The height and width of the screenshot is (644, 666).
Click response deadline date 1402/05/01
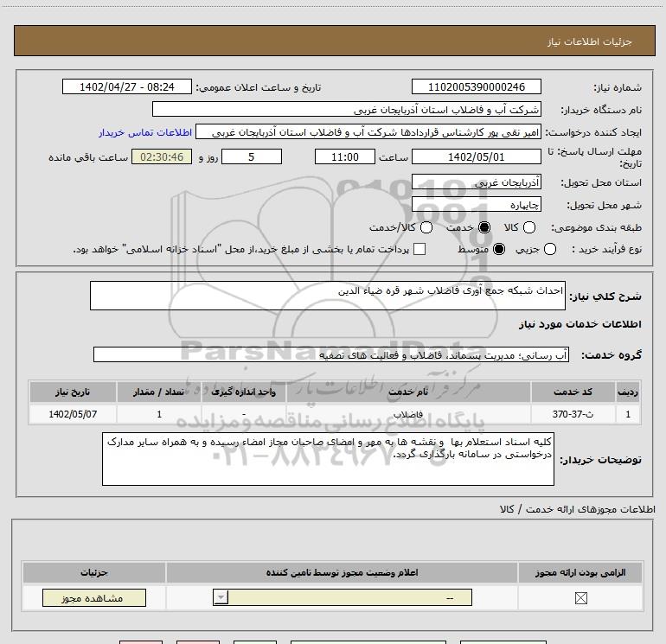476,156
